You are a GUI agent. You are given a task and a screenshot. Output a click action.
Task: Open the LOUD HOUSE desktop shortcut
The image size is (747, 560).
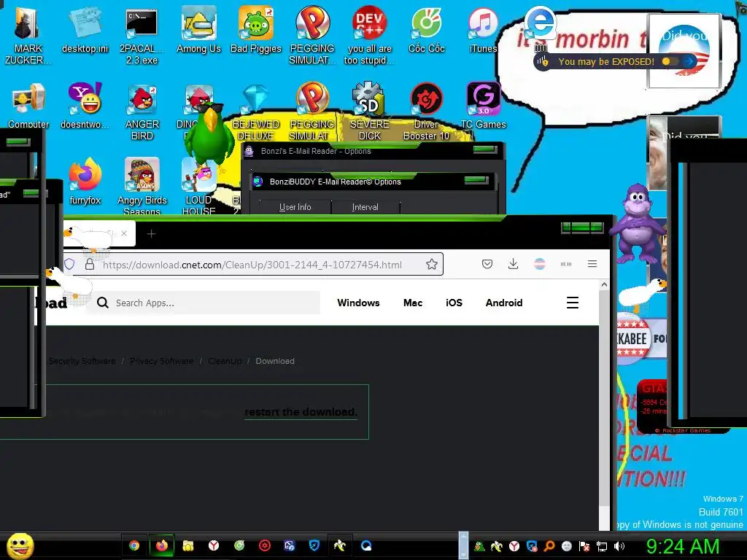(x=198, y=186)
